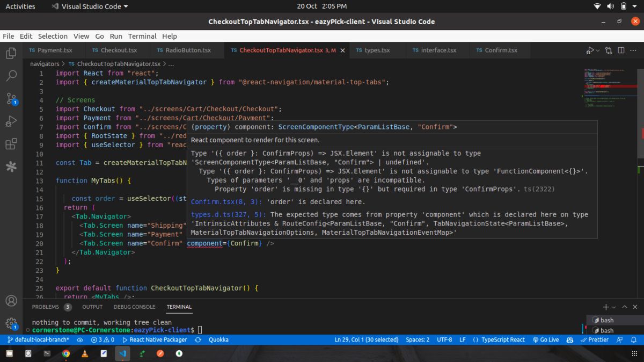Open the Accounts icon in activity bar

tap(11, 301)
